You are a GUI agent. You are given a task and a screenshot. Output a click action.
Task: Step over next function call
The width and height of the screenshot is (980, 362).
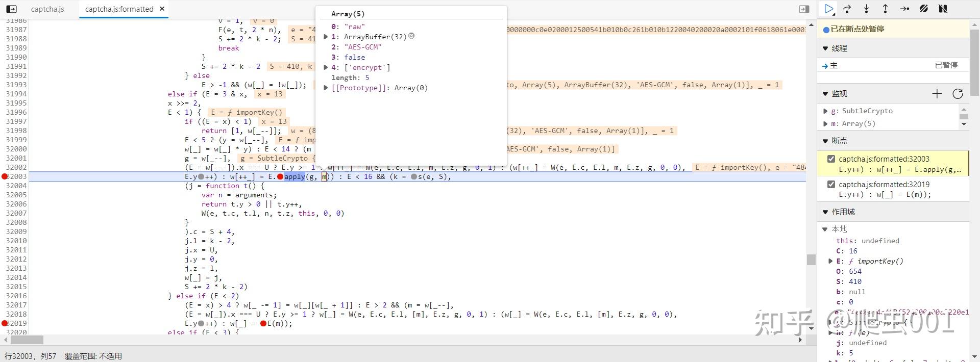tap(847, 9)
